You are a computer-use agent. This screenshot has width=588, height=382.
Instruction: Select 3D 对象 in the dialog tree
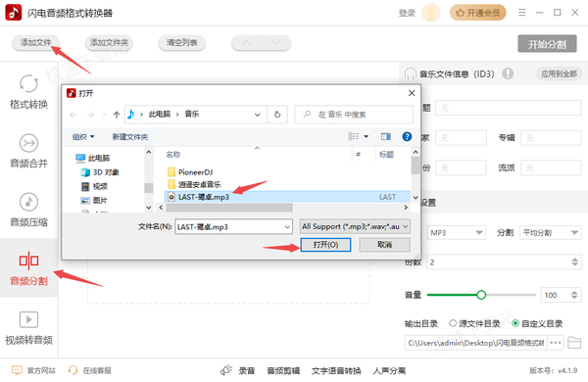[100, 172]
